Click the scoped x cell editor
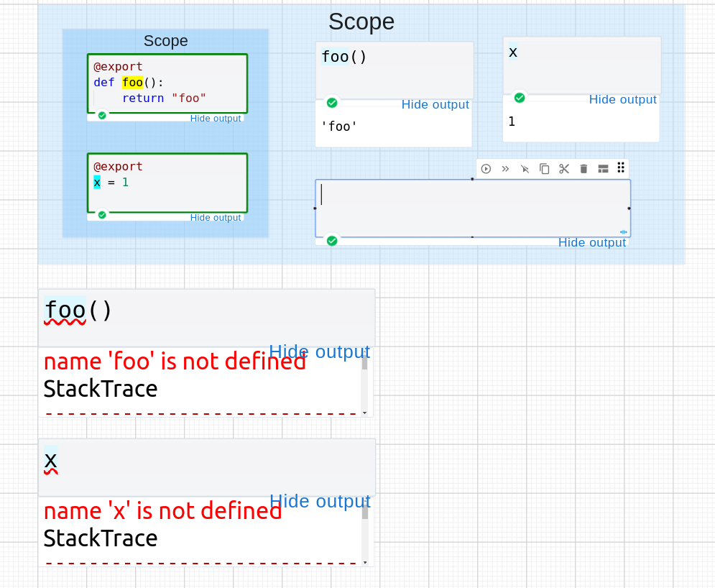This screenshot has width=715, height=588. pyautogui.click(x=582, y=65)
